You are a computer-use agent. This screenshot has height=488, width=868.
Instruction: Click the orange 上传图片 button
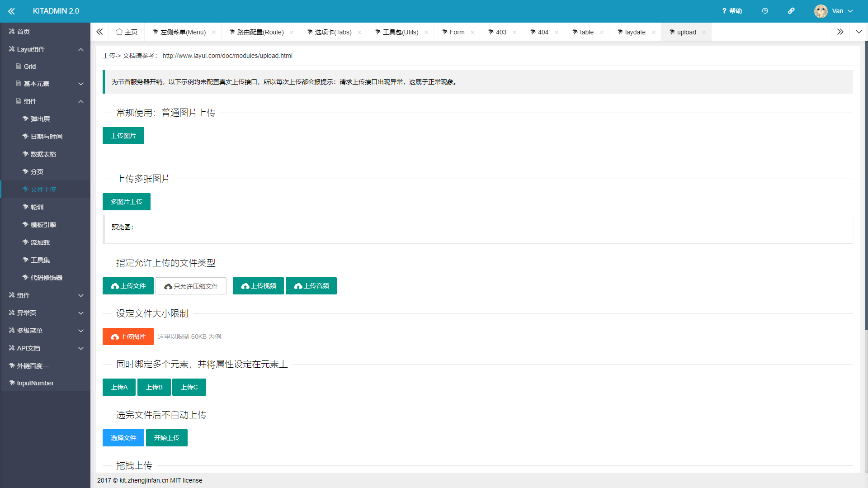tap(128, 336)
